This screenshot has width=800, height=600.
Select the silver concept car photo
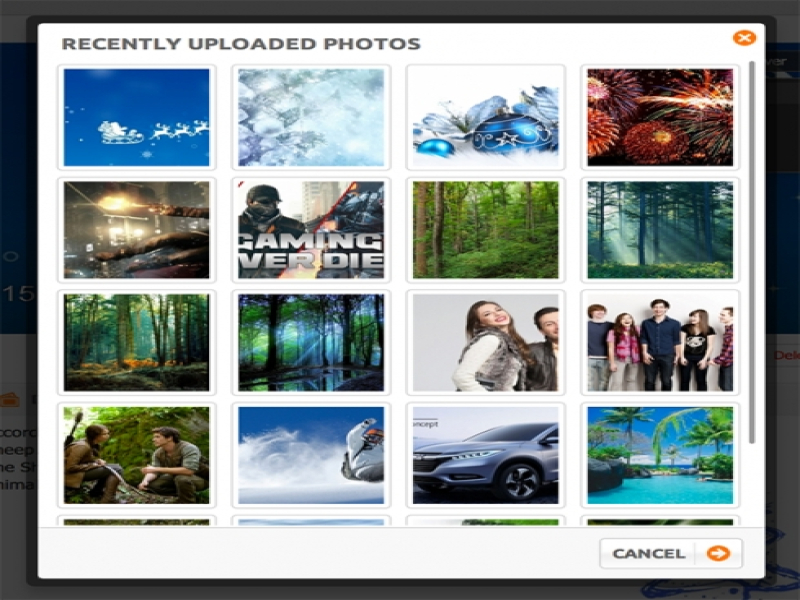point(485,455)
